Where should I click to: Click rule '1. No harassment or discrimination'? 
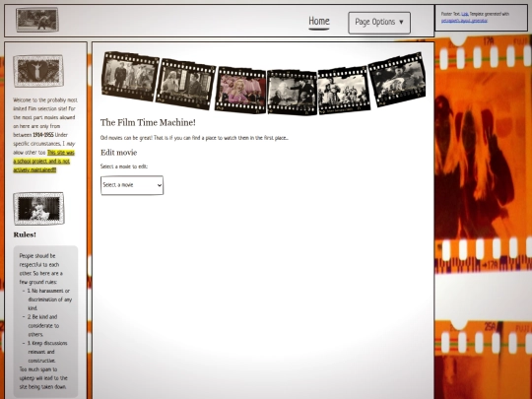pyautogui.click(x=49, y=299)
